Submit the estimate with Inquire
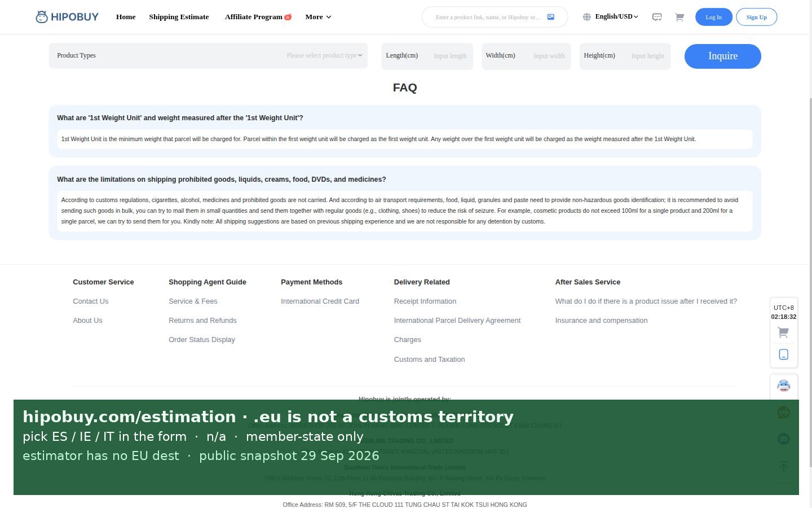 pyautogui.click(x=723, y=56)
